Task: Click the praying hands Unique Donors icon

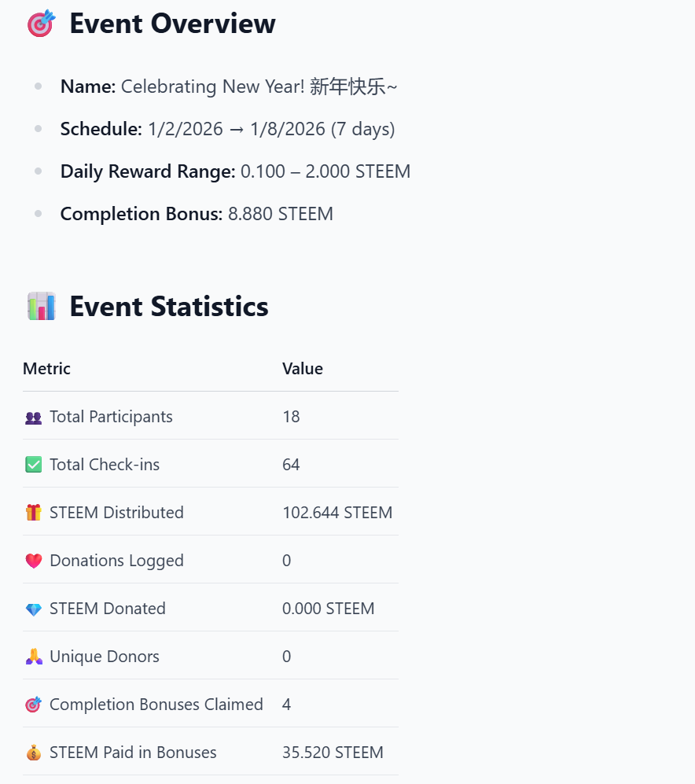Action: (34, 657)
